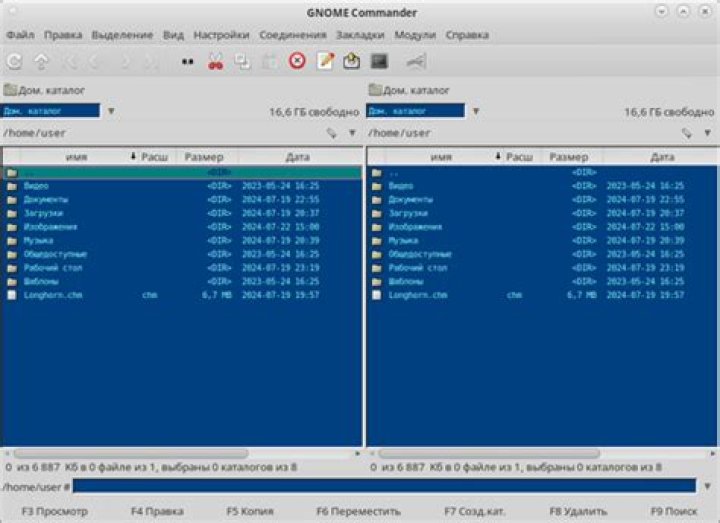Sort the left panel by Размер column
Viewport: 720px width, 523px height.
point(204,157)
